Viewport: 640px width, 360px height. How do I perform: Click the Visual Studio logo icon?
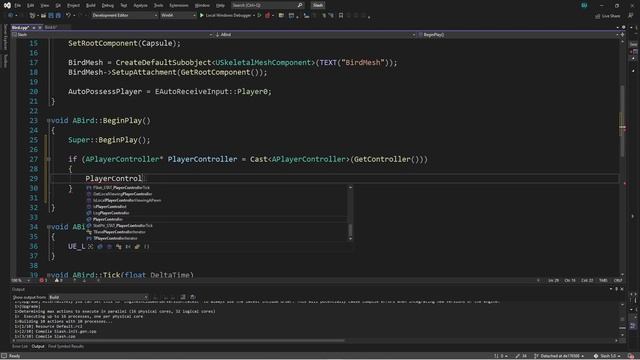click(7, 5)
